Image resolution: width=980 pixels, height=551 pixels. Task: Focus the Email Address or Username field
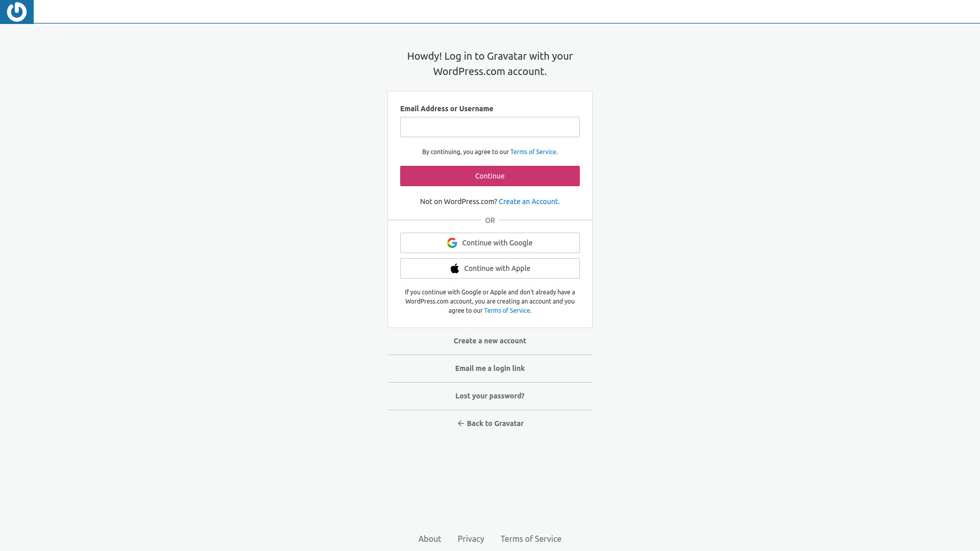(x=490, y=127)
